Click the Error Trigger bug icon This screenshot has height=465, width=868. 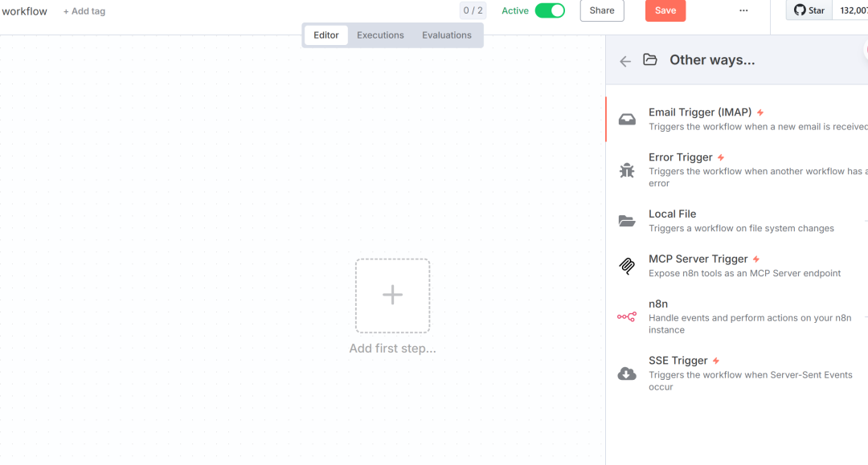[x=627, y=170]
